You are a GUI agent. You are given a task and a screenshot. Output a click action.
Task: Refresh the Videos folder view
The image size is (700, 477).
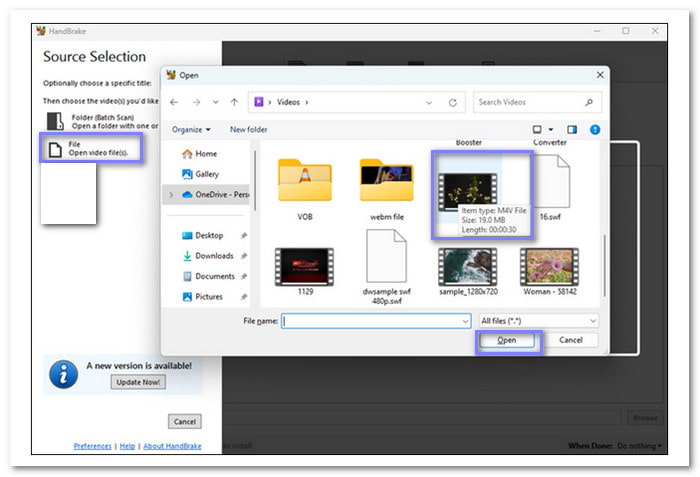453,103
